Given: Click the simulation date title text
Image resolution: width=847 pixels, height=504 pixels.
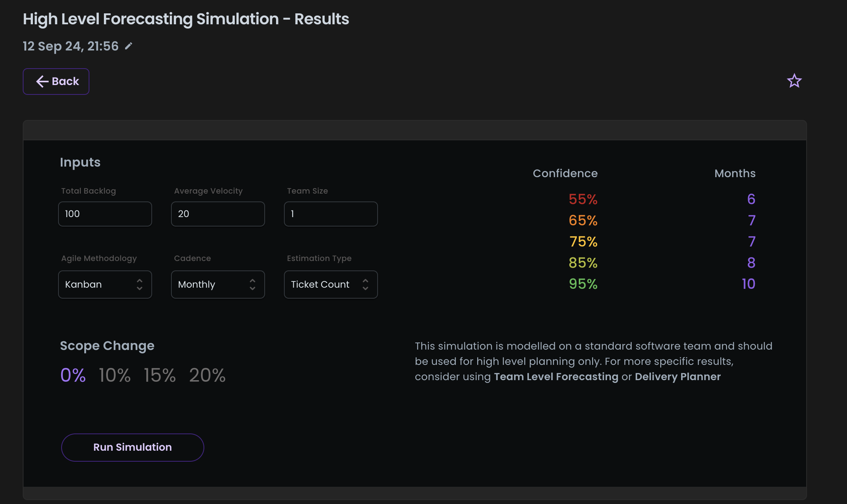Looking at the screenshot, I should tap(71, 46).
